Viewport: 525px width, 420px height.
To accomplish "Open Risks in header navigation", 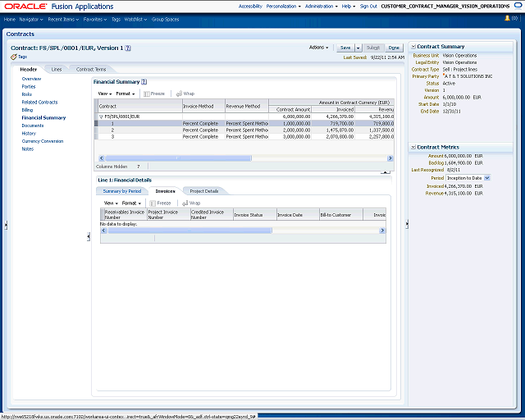I will coord(27,94).
